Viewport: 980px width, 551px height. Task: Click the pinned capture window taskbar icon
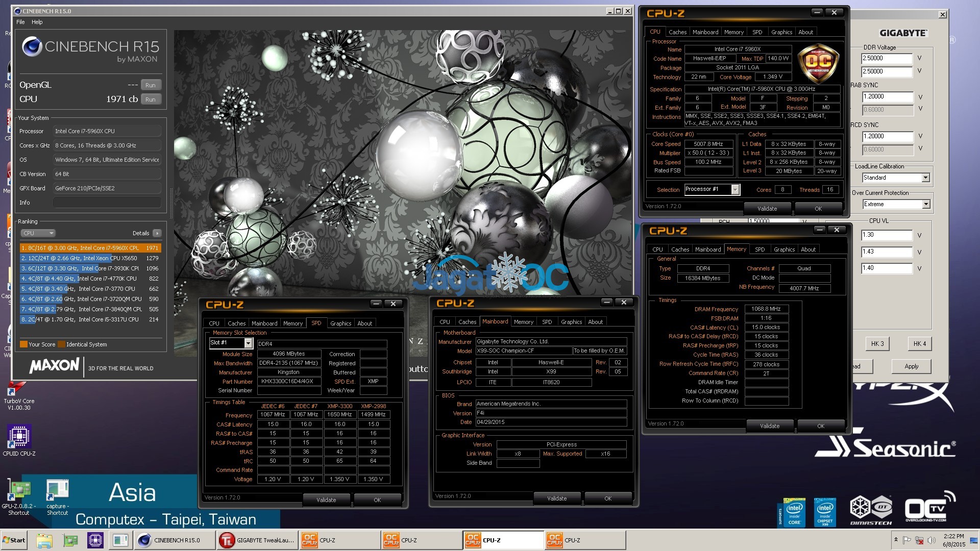(x=120, y=540)
